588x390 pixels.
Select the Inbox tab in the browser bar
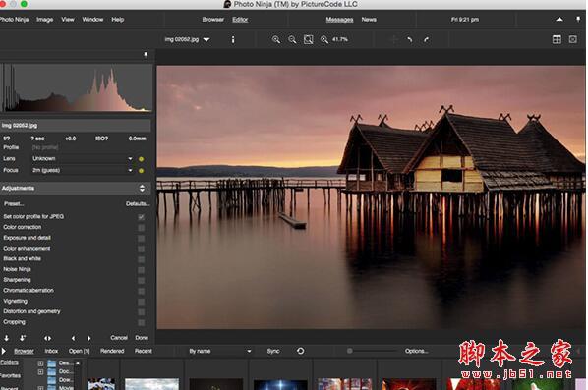pos(51,351)
